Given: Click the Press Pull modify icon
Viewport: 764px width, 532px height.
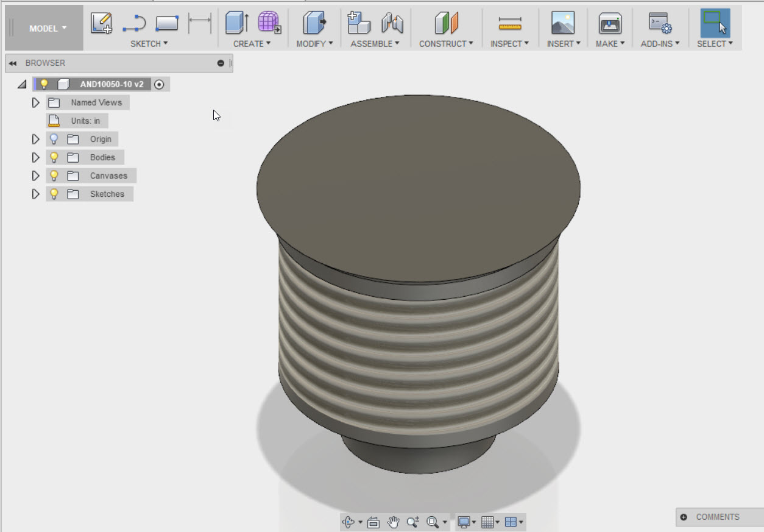Looking at the screenshot, I should tap(314, 23).
